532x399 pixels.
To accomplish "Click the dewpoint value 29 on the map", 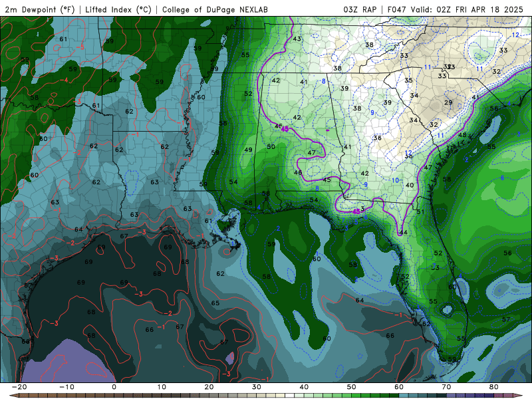I will (x=448, y=102).
